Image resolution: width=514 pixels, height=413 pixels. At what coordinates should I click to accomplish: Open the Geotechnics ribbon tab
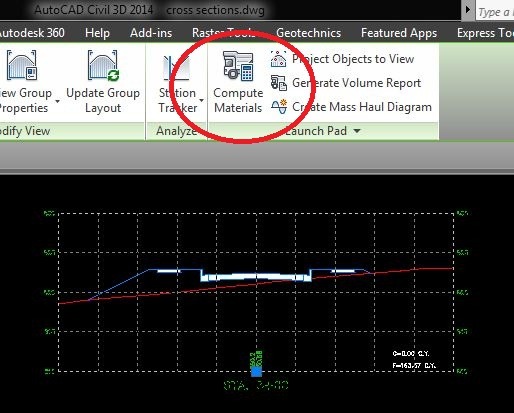point(308,33)
